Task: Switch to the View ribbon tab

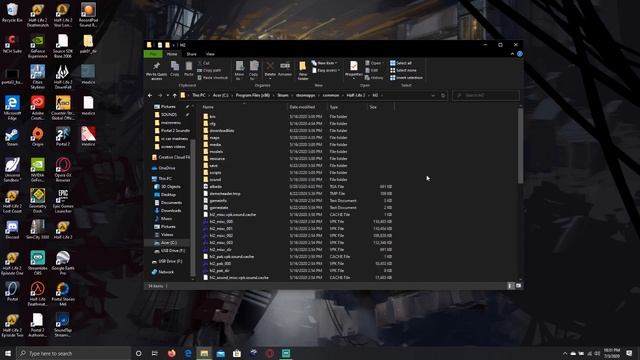Action: click(210, 54)
